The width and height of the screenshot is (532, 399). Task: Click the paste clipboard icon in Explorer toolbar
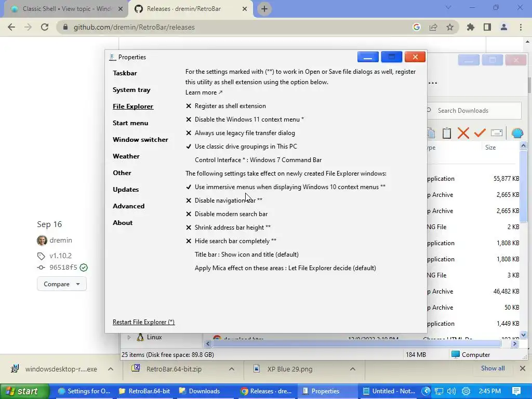click(x=446, y=133)
